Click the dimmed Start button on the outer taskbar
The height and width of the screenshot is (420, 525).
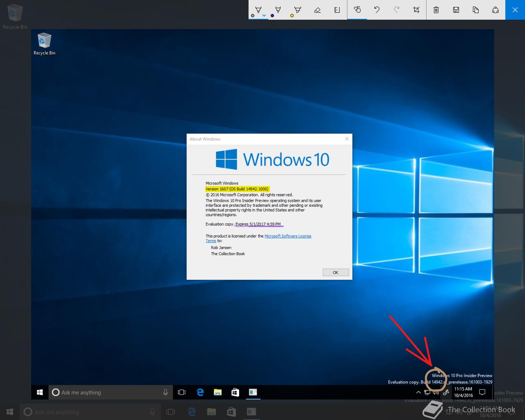(10, 412)
